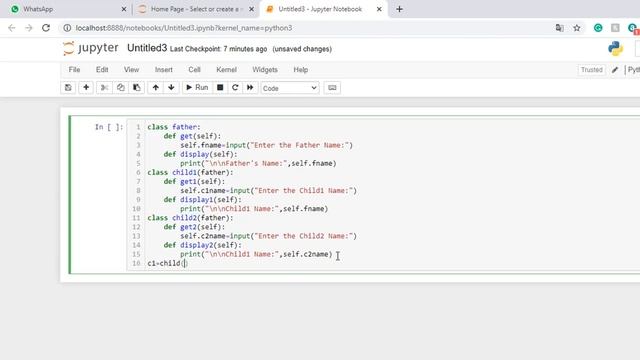Open the Edit menu

click(102, 70)
